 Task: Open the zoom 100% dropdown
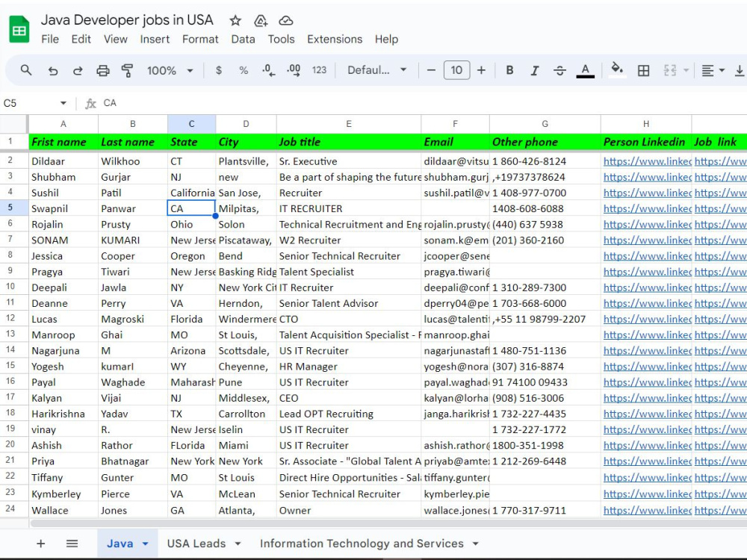170,70
